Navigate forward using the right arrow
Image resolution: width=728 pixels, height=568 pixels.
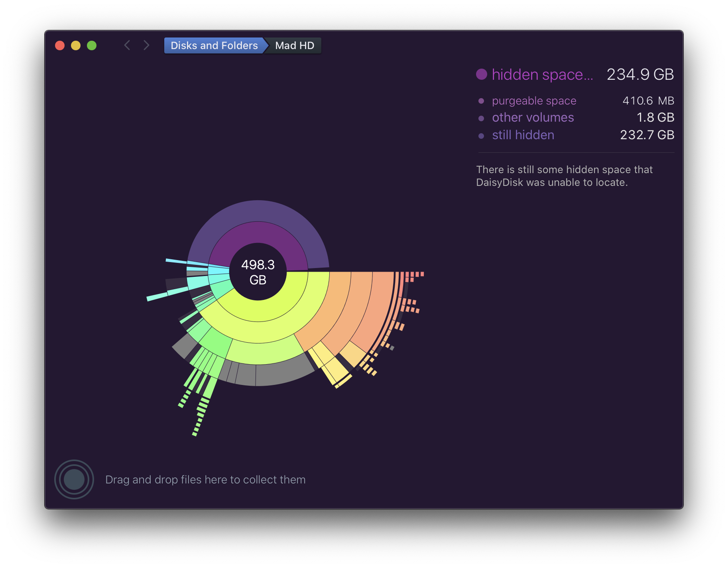click(146, 45)
